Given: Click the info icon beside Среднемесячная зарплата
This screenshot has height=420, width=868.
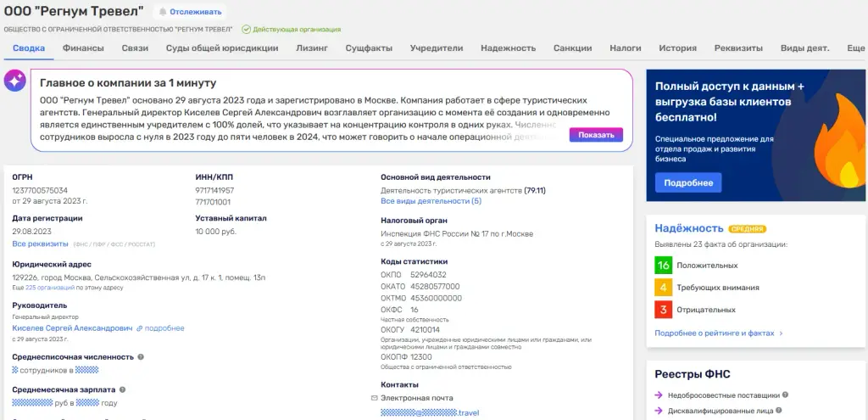Looking at the screenshot, I should pyautogui.click(x=122, y=390).
